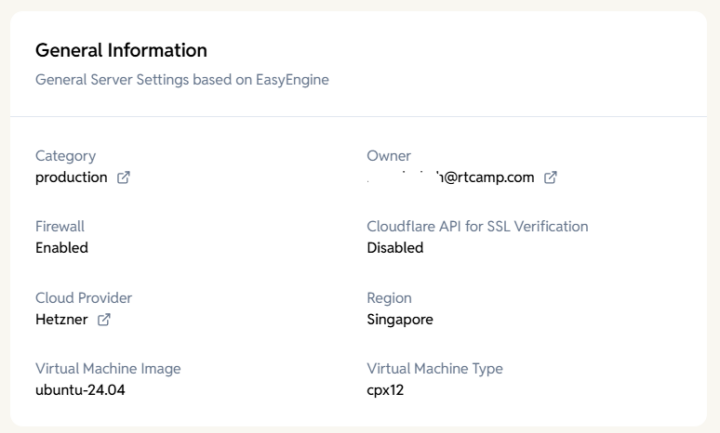
Task: Select the Cloudflare API for SSL Verification label
Action: click(x=477, y=226)
